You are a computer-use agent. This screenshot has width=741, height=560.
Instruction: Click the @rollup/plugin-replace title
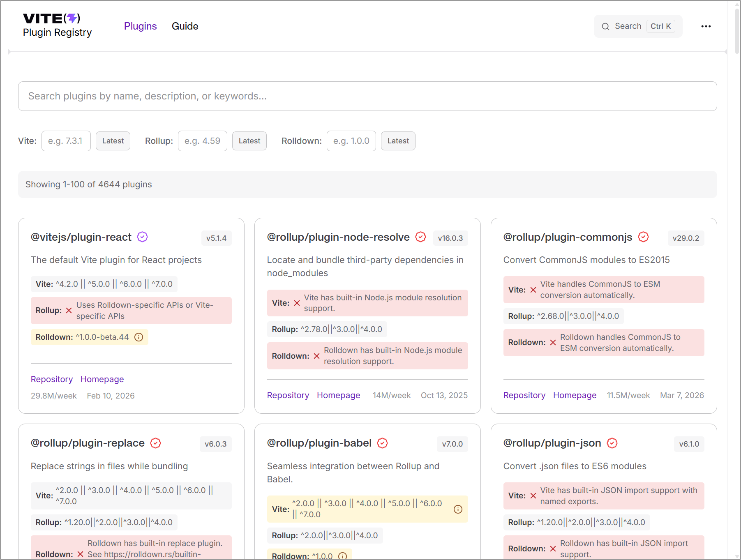click(x=88, y=443)
